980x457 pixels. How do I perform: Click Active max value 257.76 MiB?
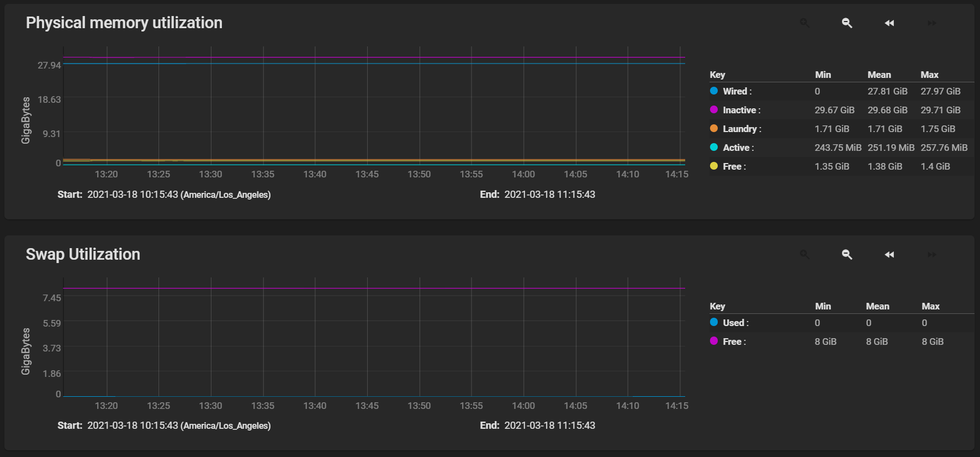click(944, 148)
